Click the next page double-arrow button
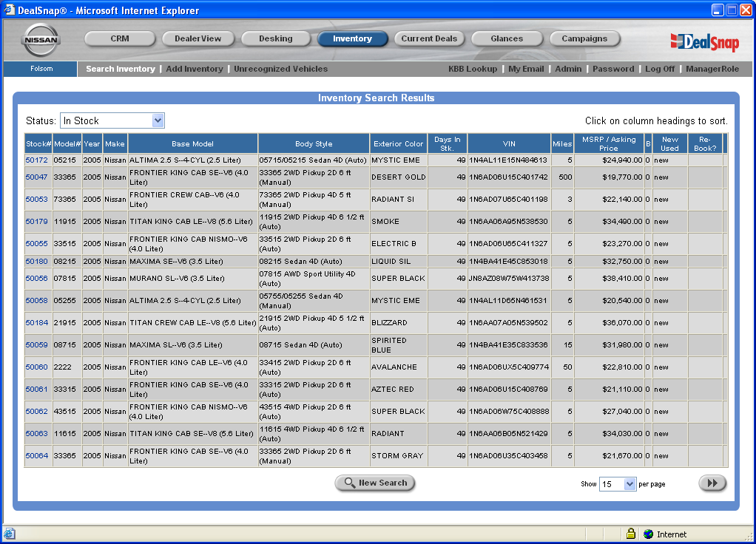Viewport: 756px width, 544px height. pos(712,483)
